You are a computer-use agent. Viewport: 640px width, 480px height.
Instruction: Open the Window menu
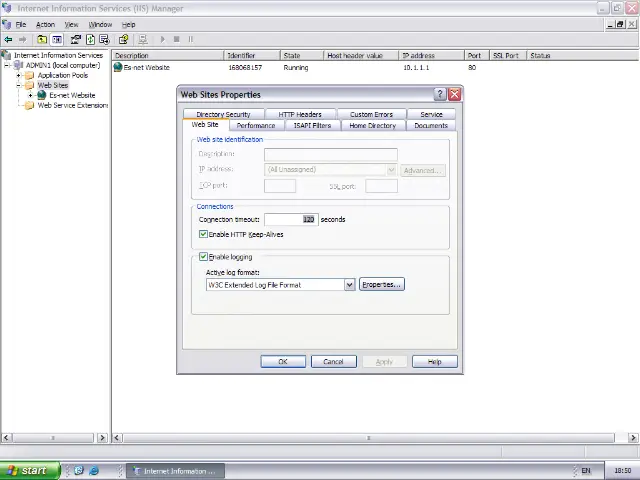[100, 25]
